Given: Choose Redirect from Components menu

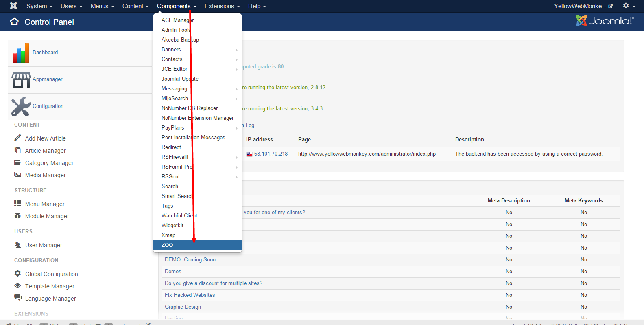Looking at the screenshot, I should [197, 147].
